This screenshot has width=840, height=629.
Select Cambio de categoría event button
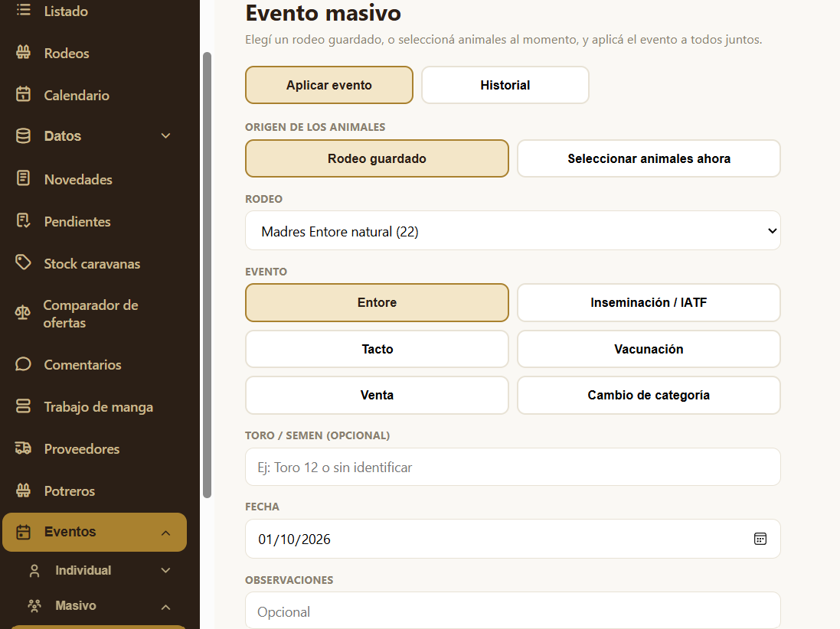click(x=649, y=395)
